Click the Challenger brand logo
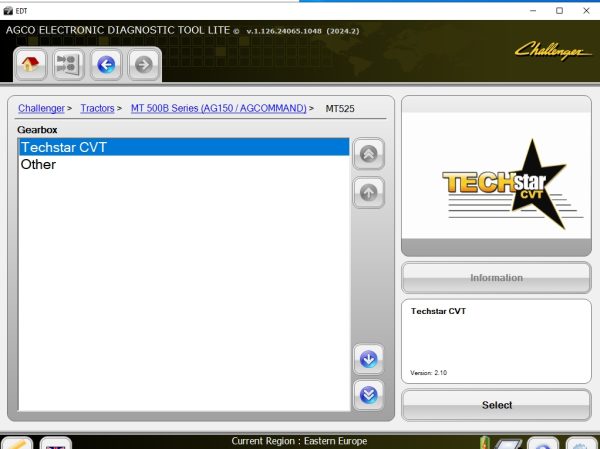This screenshot has width=600, height=449. [553, 51]
